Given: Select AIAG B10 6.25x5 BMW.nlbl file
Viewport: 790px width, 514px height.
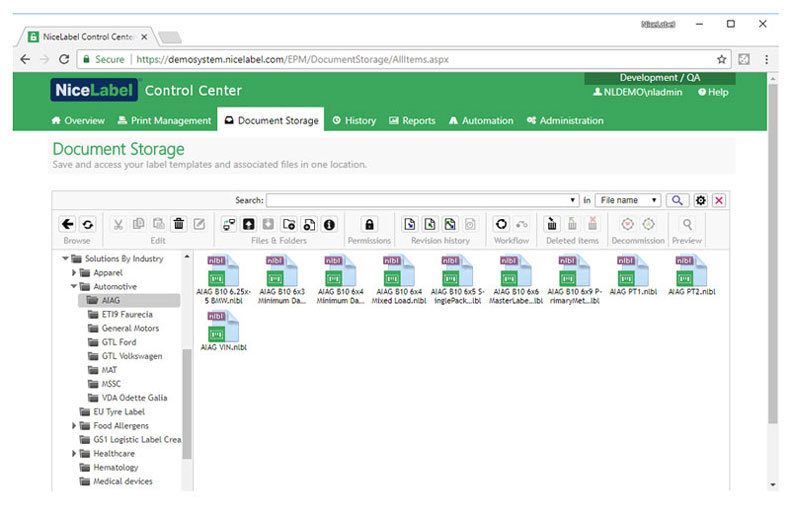Looking at the screenshot, I should (224, 279).
